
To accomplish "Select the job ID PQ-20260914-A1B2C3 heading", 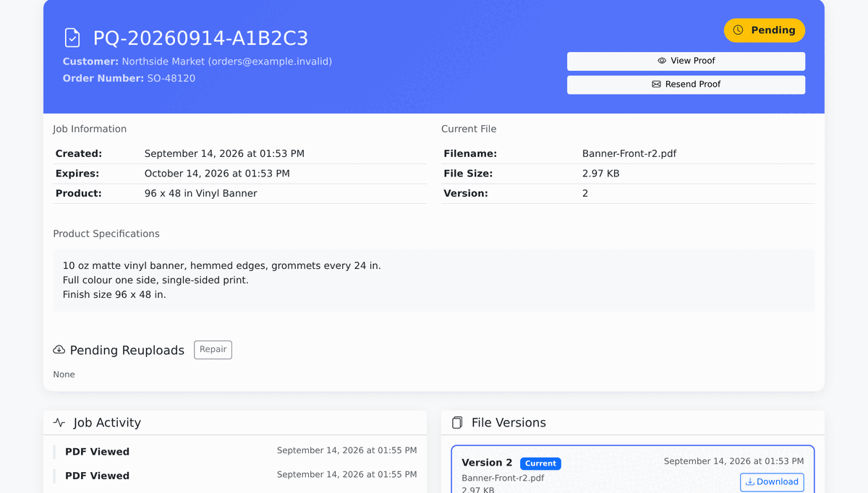I will pyautogui.click(x=201, y=38).
